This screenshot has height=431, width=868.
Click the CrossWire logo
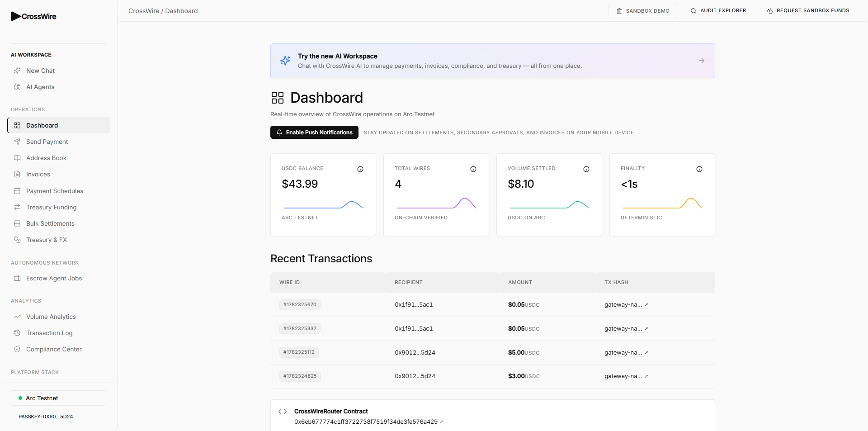tap(33, 16)
